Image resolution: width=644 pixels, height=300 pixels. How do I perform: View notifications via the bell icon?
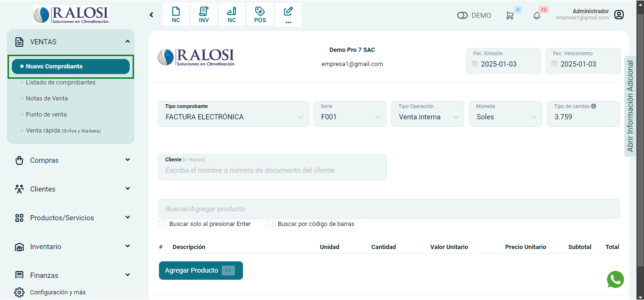(537, 16)
